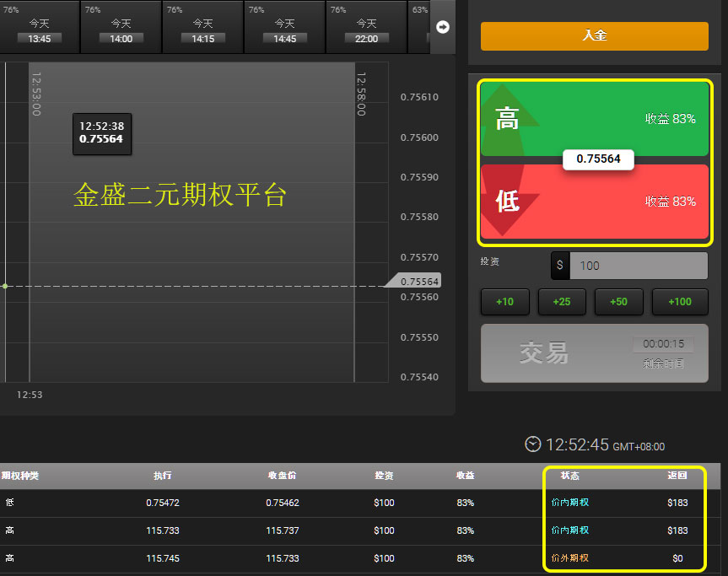728x576 pixels.
Task: Add 100 to the investment with +100
Action: coord(680,302)
